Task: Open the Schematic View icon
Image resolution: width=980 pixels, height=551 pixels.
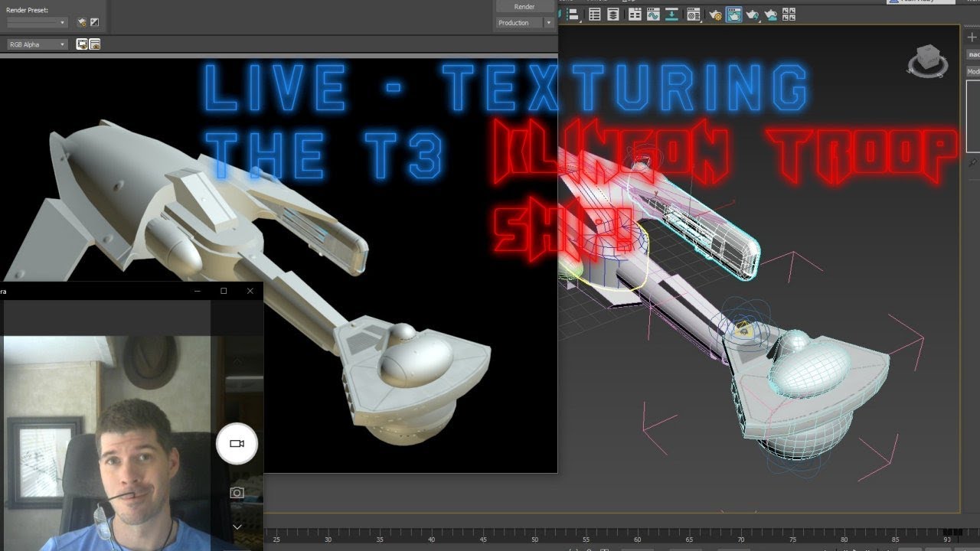Action: [x=671, y=14]
